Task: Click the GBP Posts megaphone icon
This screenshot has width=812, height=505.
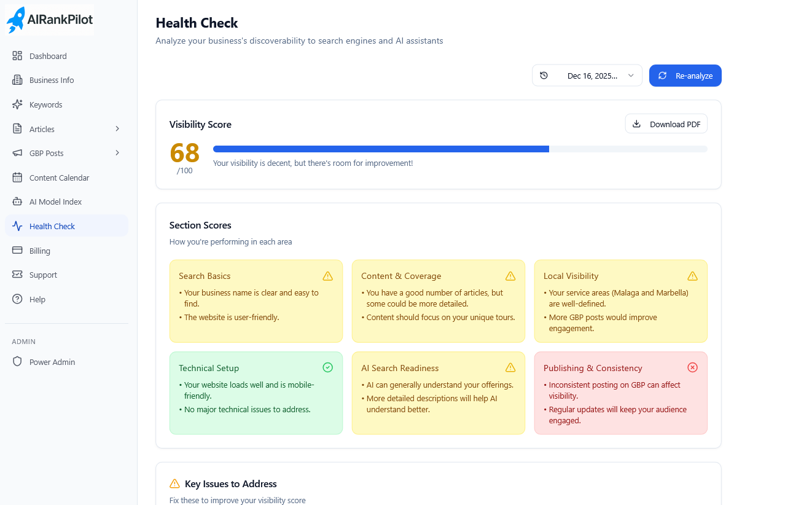Action: [x=17, y=153]
